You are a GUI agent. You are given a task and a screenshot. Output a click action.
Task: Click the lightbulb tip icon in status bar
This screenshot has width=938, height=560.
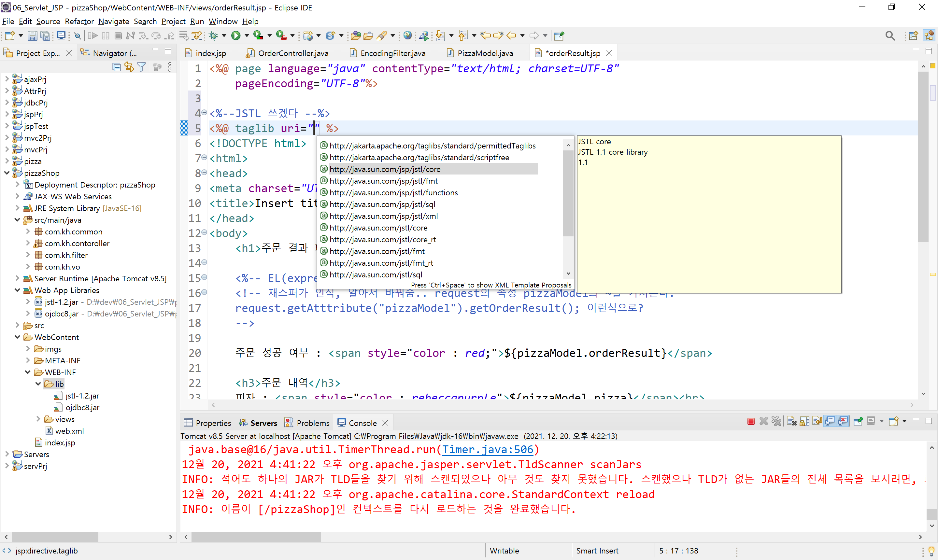click(931, 551)
